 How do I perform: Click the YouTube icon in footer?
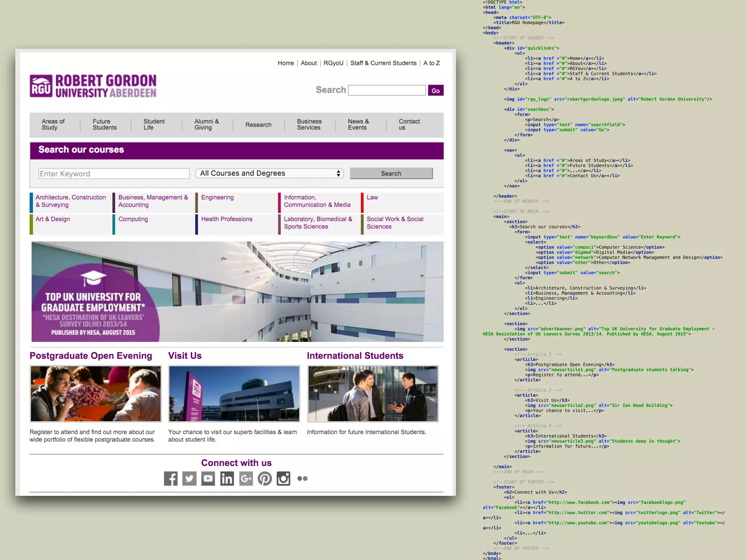[x=208, y=478]
